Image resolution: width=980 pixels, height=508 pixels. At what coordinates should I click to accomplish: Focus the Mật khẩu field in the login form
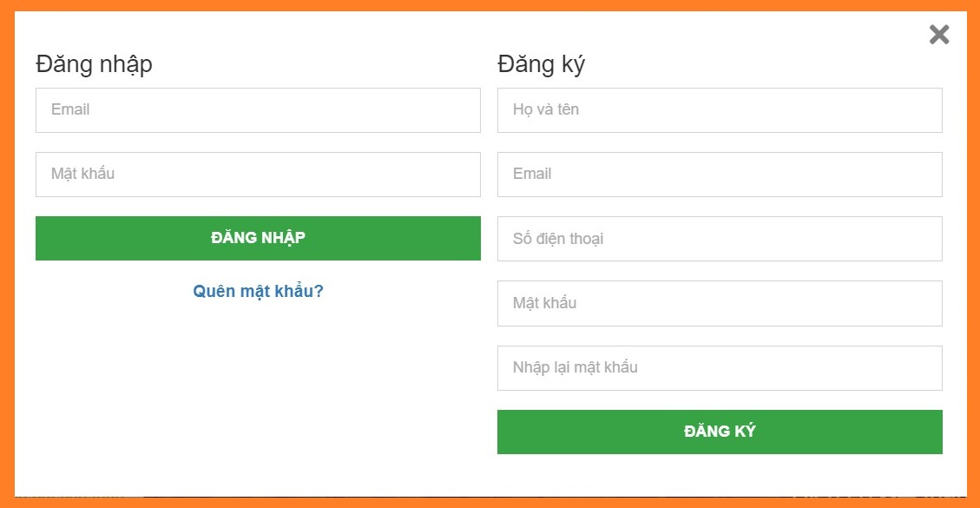[258, 175]
